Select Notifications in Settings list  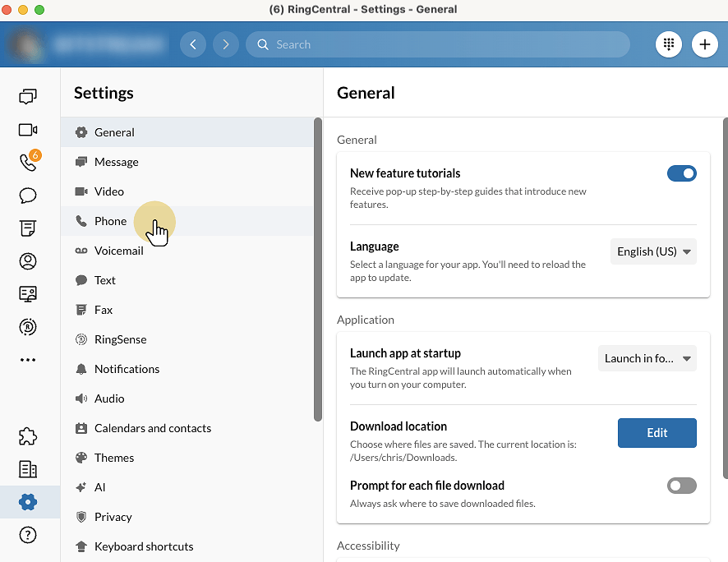[127, 369]
